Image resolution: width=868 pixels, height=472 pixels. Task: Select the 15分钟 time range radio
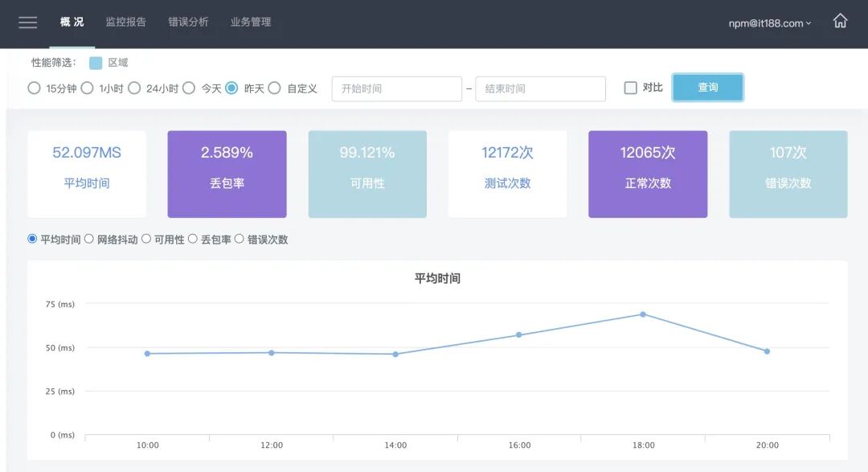coord(34,88)
